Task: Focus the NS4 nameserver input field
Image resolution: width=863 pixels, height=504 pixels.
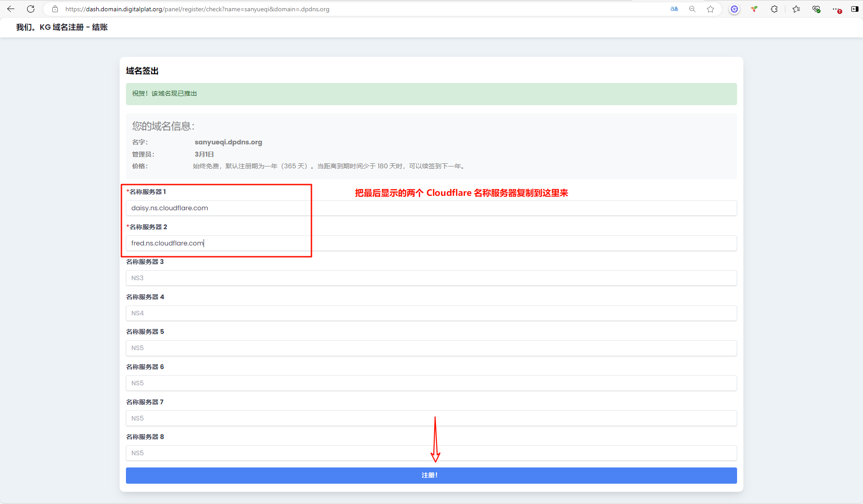Action: pyautogui.click(x=431, y=313)
